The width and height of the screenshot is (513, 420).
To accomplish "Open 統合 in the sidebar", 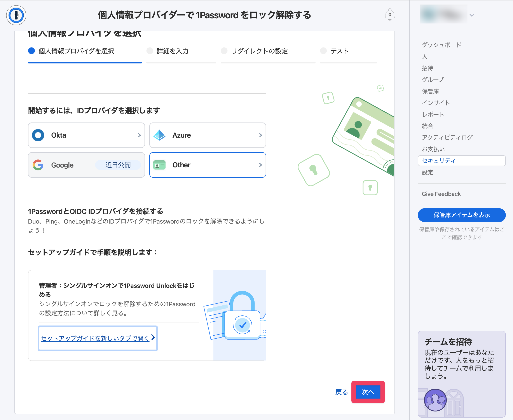I will coord(427,126).
